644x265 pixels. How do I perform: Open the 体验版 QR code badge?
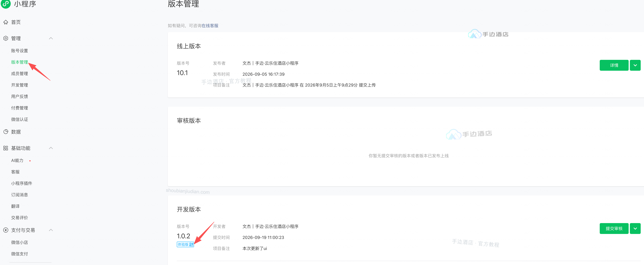pos(185,244)
